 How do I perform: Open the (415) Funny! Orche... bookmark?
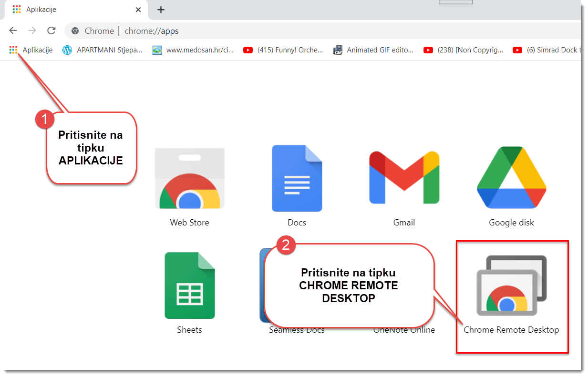pyautogui.click(x=283, y=50)
